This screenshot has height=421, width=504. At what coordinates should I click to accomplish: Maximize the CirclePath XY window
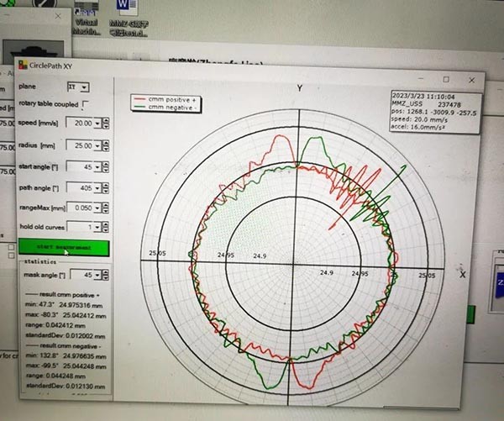[x=446, y=79]
